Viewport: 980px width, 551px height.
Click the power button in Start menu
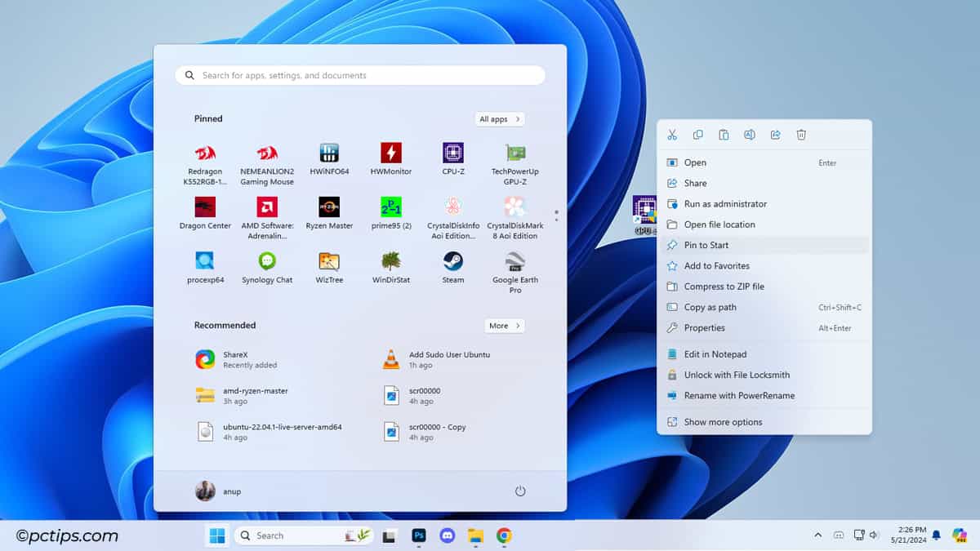pyautogui.click(x=520, y=491)
